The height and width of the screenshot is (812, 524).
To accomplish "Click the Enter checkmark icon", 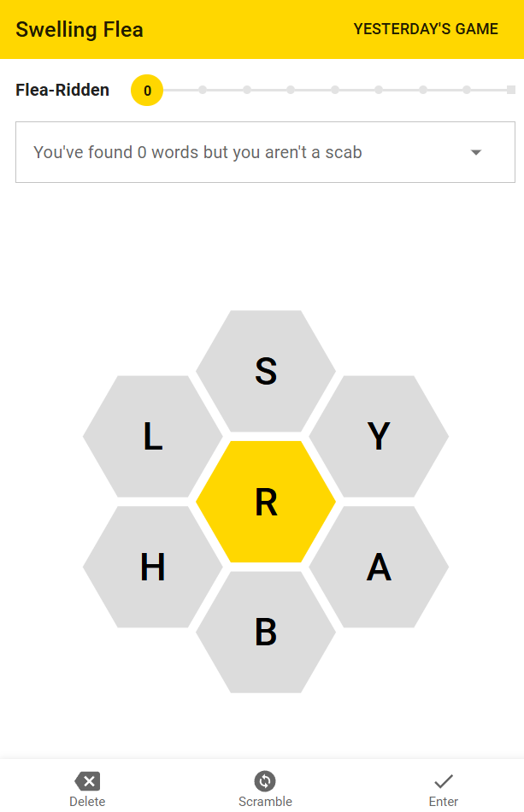I will (x=443, y=781).
